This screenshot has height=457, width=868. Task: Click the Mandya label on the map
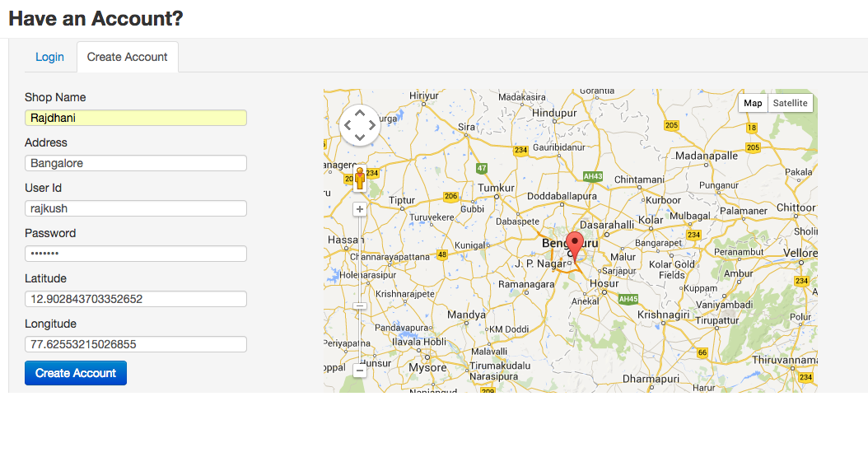[x=466, y=315]
